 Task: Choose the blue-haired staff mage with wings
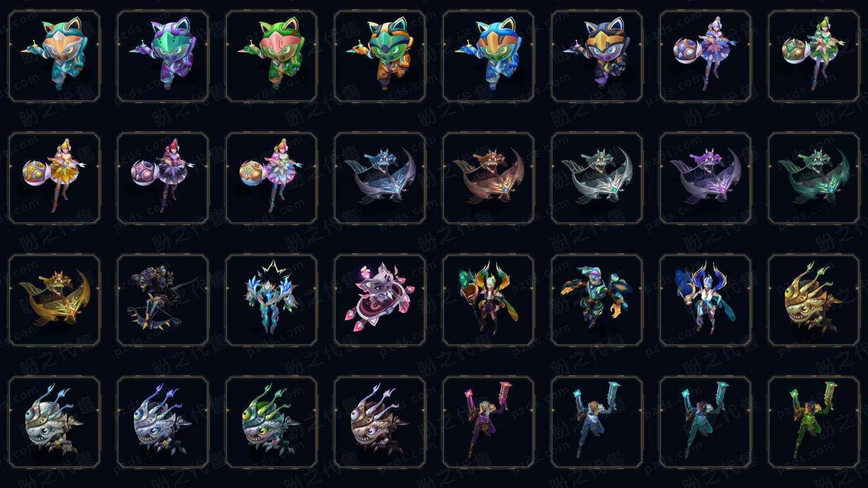coord(705,300)
